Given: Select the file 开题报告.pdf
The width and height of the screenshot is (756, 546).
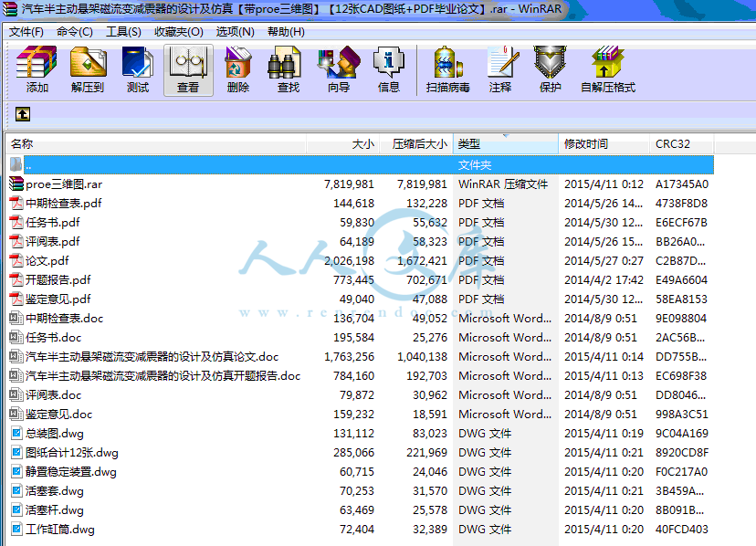Looking at the screenshot, I should (58, 279).
